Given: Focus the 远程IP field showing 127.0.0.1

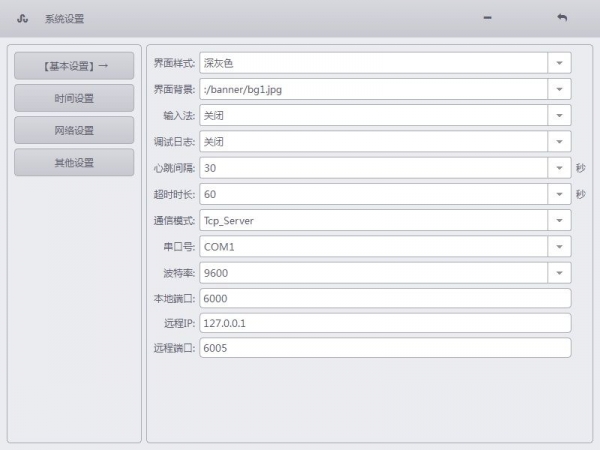Looking at the screenshot, I should [385, 323].
